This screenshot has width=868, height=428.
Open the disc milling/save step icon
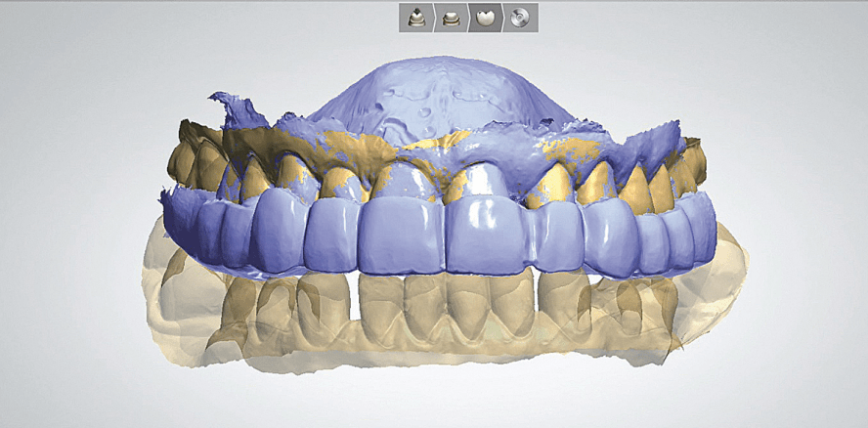click(x=520, y=18)
